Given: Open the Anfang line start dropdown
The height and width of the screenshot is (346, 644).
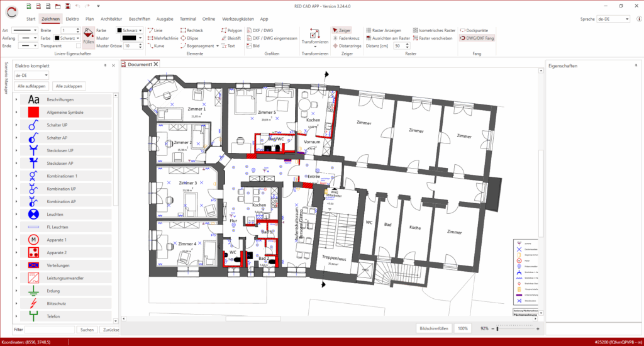Looking at the screenshot, I should click(29, 38).
